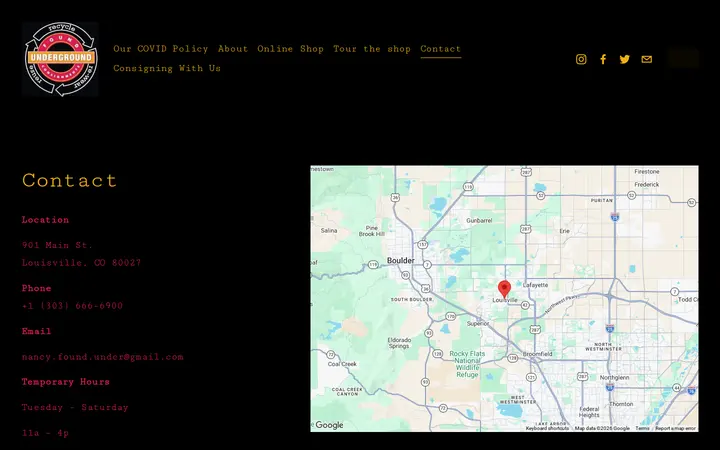Click the Frederick map label
The width and height of the screenshot is (720, 450).
647,184
